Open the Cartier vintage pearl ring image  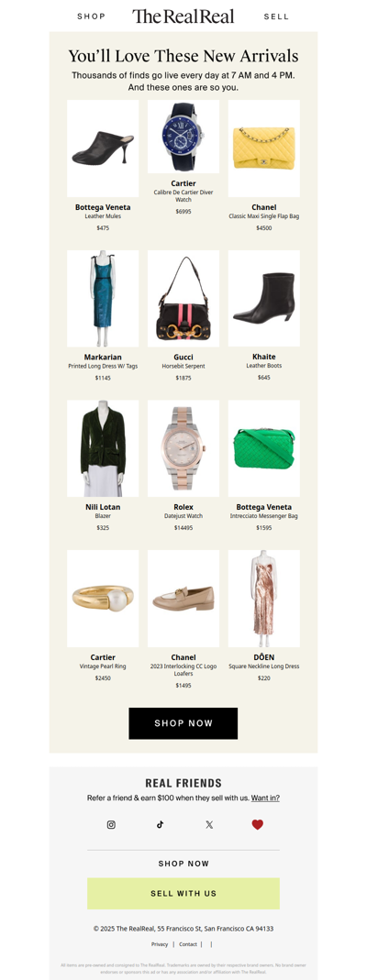[103, 599]
